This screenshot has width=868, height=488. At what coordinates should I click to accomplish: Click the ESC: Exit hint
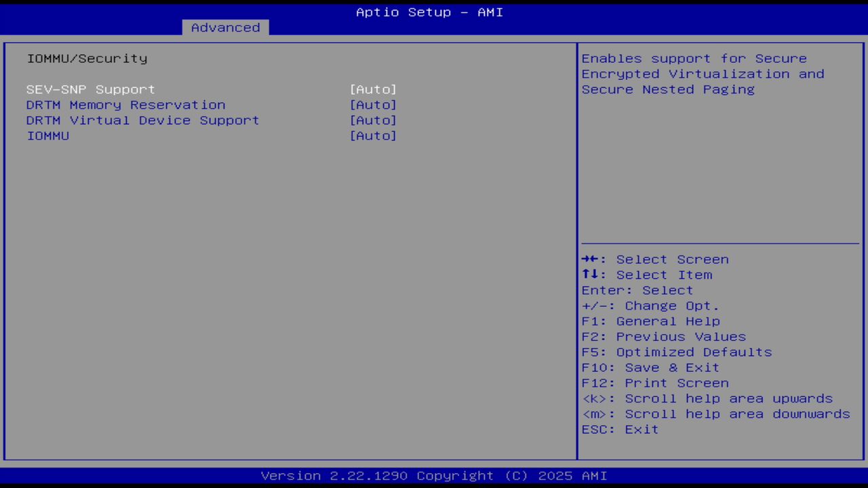click(x=620, y=430)
